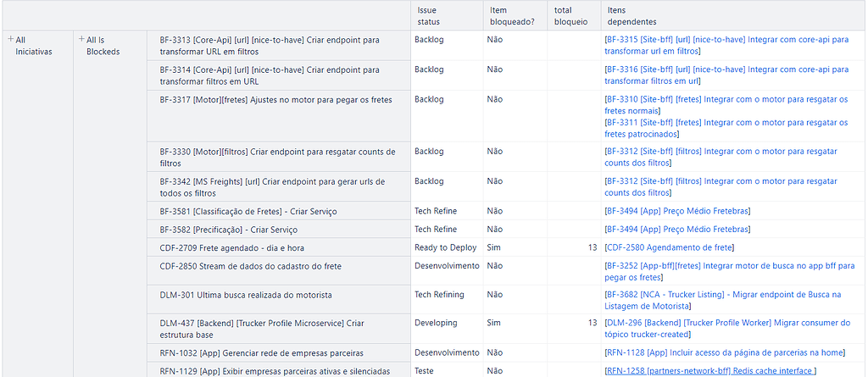
Task: Click Sim blocked value in CDF-2709 row
Action: 493,247
